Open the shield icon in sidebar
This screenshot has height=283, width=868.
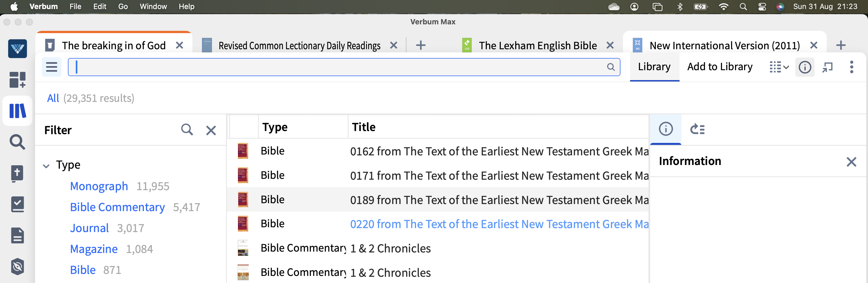click(x=18, y=267)
